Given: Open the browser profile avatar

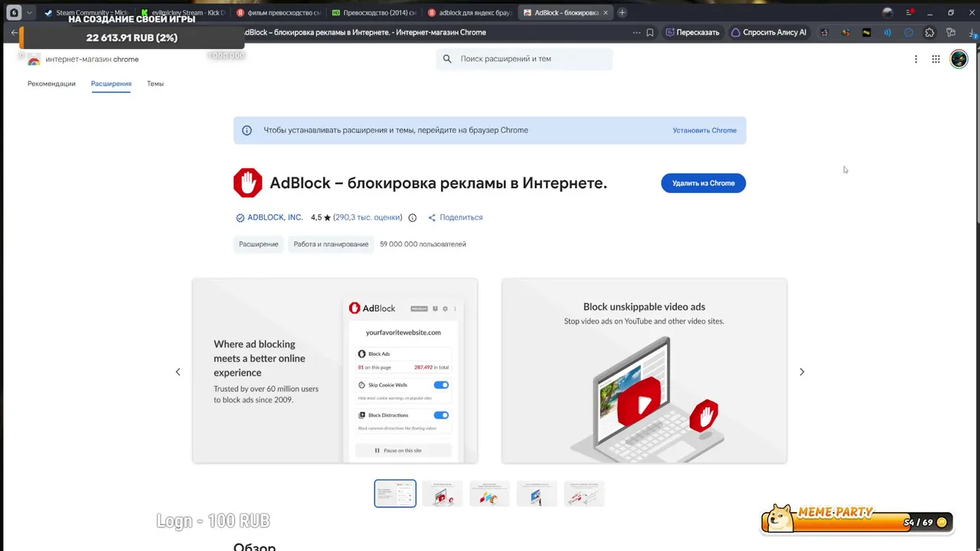Looking at the screenshot, I should tap(887, 12).
